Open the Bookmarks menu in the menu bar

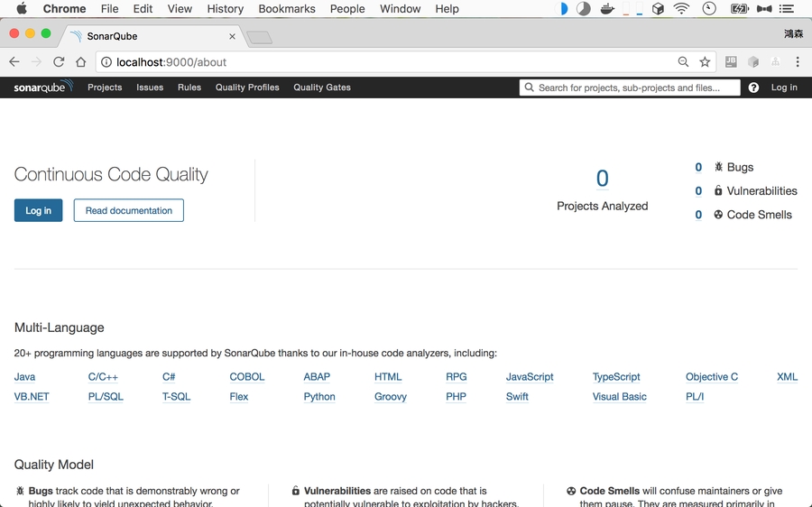pos(287,9)
